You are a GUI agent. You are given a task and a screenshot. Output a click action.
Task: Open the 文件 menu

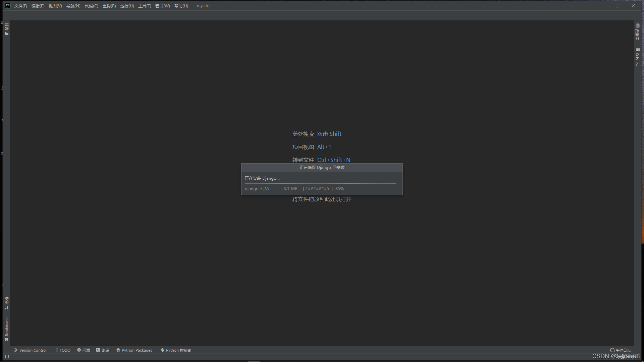pos(20,6)
